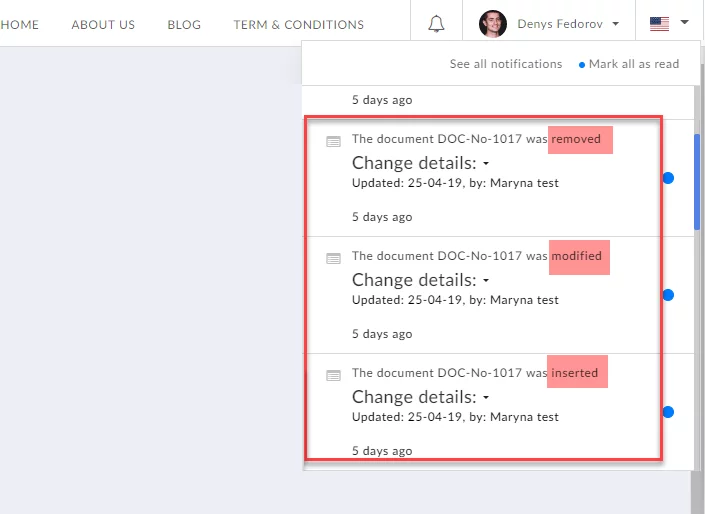705x514 pixels.
Task: Expand Change details for inserted document
Action: point(420,397)
